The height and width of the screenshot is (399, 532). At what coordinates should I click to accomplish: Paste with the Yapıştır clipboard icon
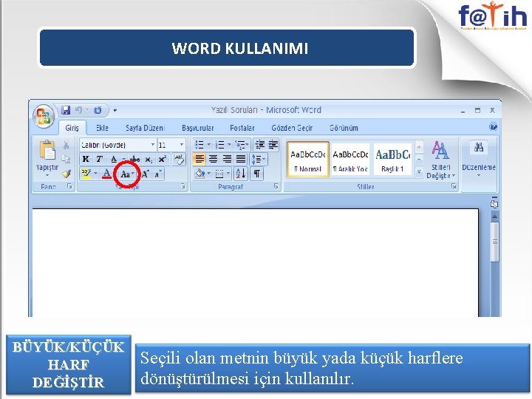coord(47,149)
